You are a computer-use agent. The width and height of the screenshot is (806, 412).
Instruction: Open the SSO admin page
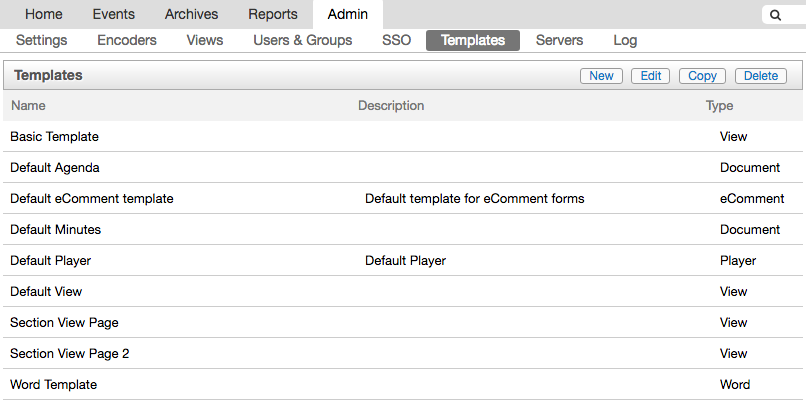396,40
